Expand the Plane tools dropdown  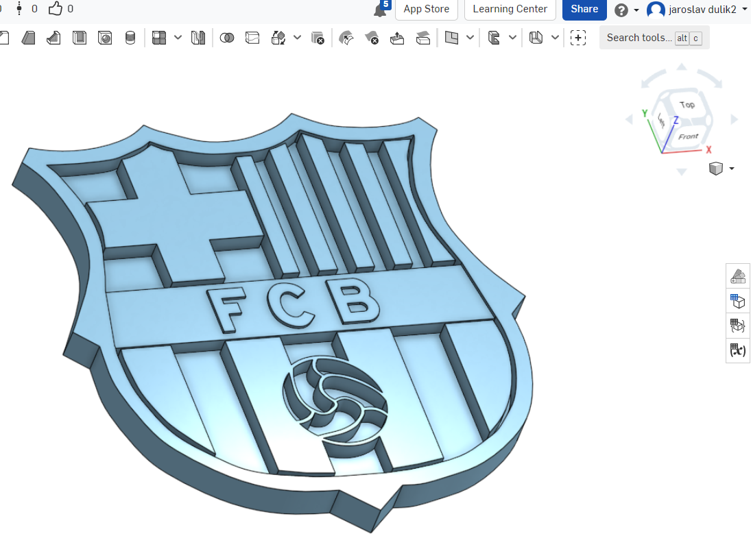pyautogui.click(x=470, y=38)
